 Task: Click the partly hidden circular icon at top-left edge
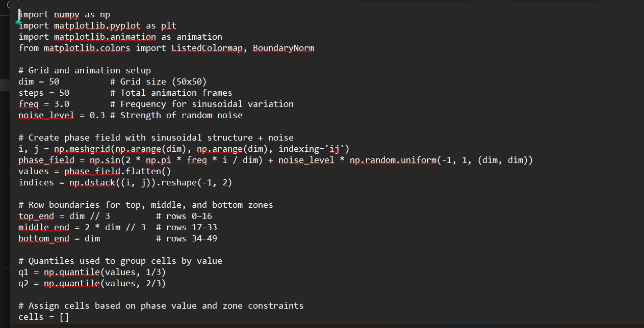click(8, 5)
